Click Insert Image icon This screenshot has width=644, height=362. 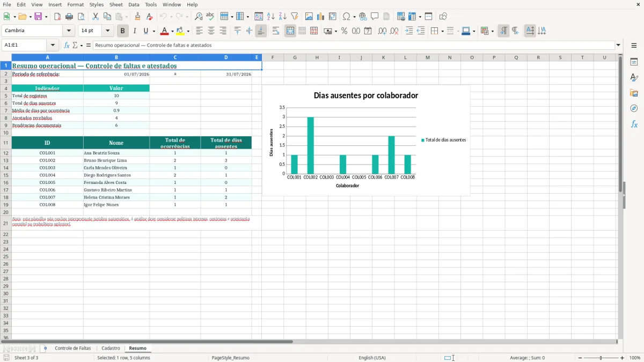point(309,17)
